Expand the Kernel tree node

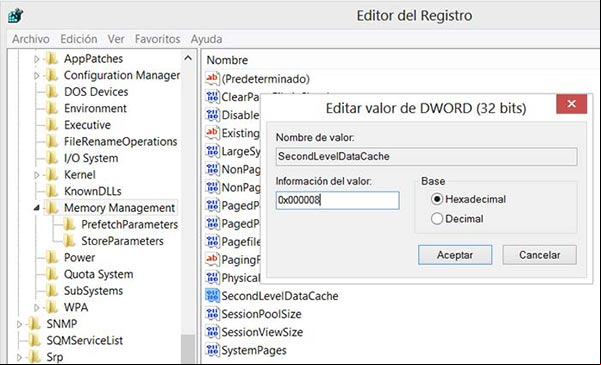[37, 175]
